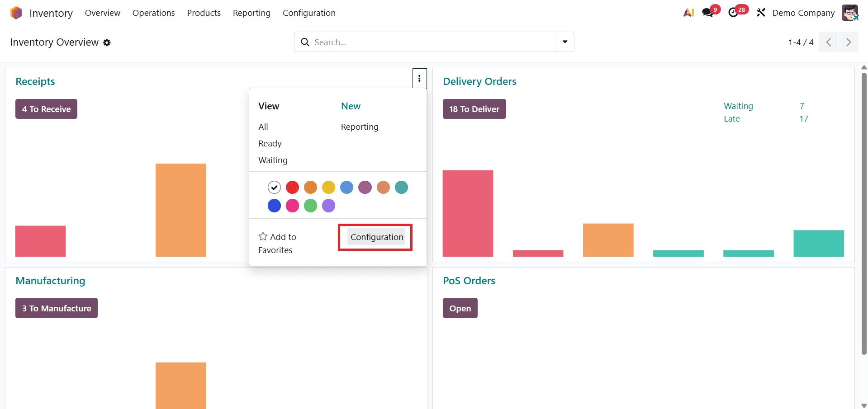868x409 pixels.
Task: Click the Inventory Overview settings gear
Action: 107,42
